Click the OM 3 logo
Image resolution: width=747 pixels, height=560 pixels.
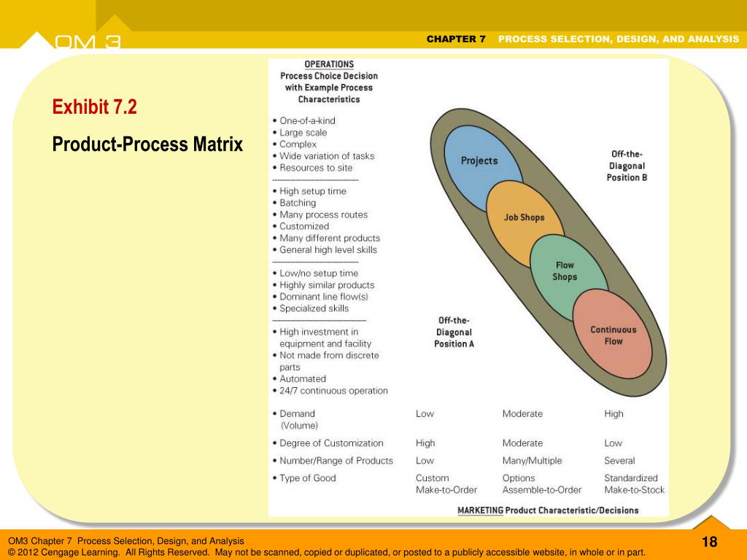click(x=88, y=42)
